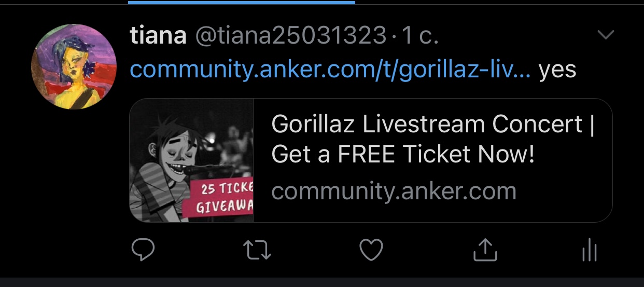Select the tweet text yes
This screenshot has width=644, height=287.
557,70
